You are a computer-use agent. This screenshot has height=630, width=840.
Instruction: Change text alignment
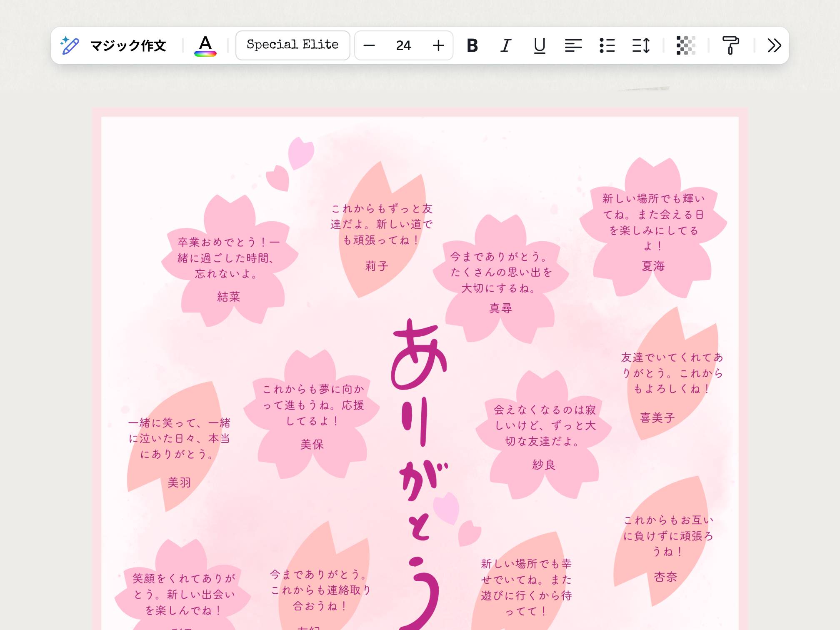pos(573,45)
